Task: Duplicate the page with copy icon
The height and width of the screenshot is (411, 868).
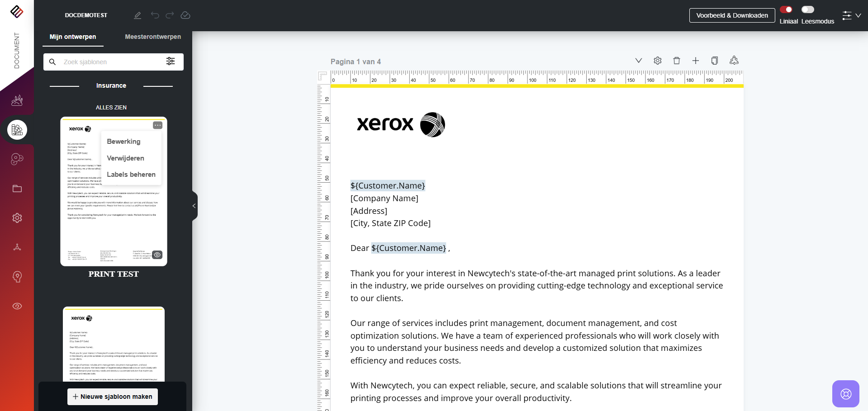Action: click(x=715, y=61)
